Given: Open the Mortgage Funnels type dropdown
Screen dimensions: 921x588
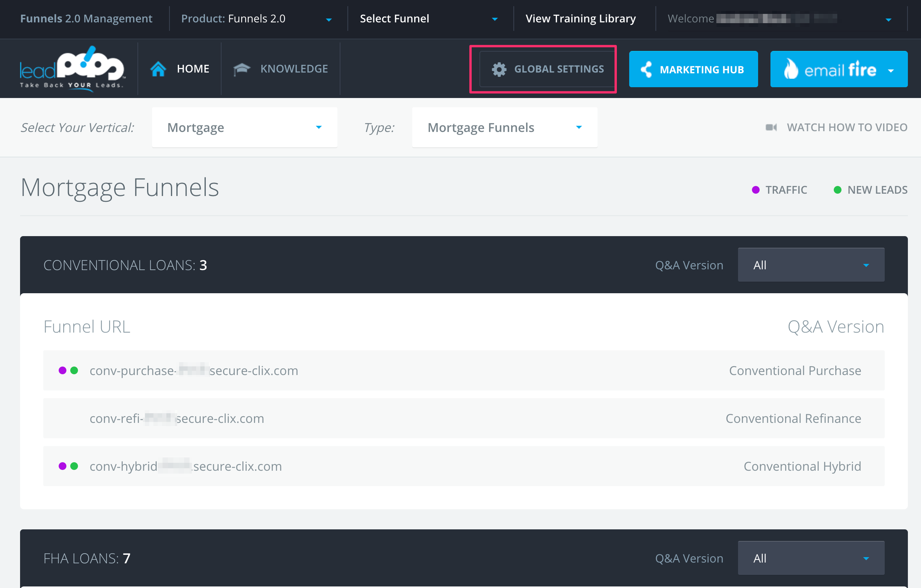Looking at the screenshot, I should pos(505,127).
